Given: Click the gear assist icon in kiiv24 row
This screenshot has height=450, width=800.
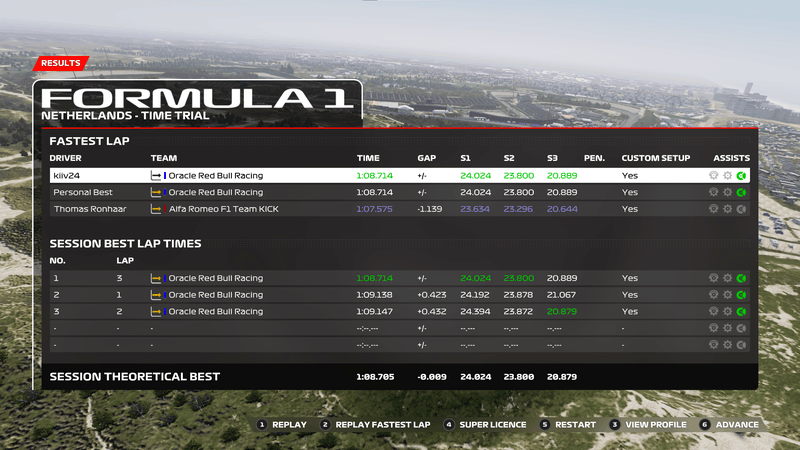Looking at the screenshot, I should point(728,176).
